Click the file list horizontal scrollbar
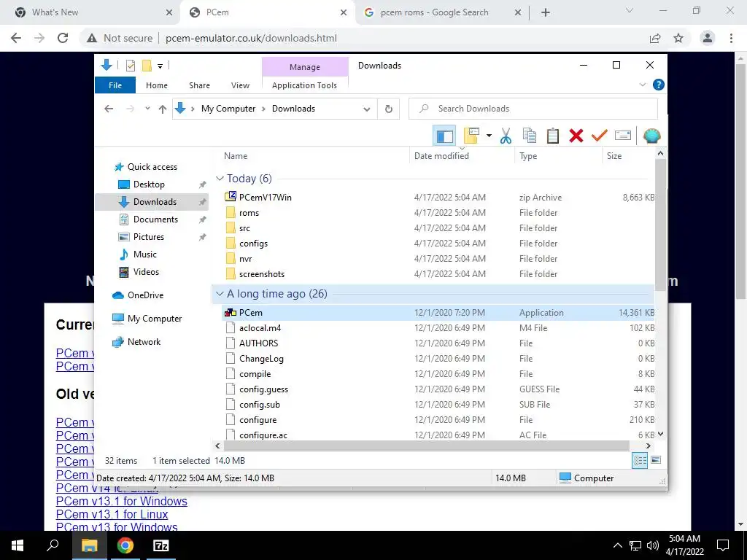 tap(426, 446)
